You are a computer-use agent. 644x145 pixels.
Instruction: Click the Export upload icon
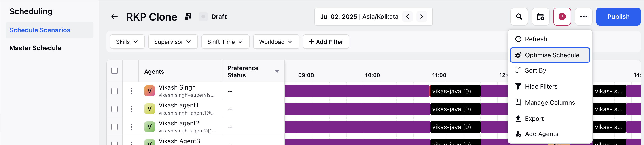518,119
